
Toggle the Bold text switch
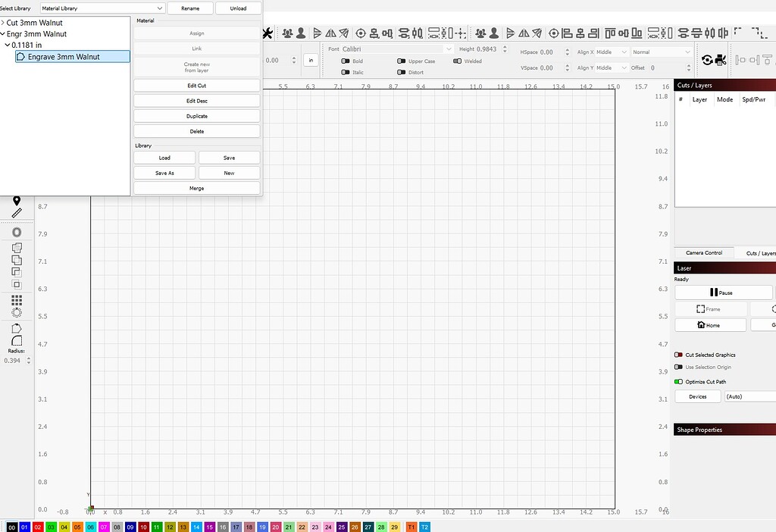346,61
